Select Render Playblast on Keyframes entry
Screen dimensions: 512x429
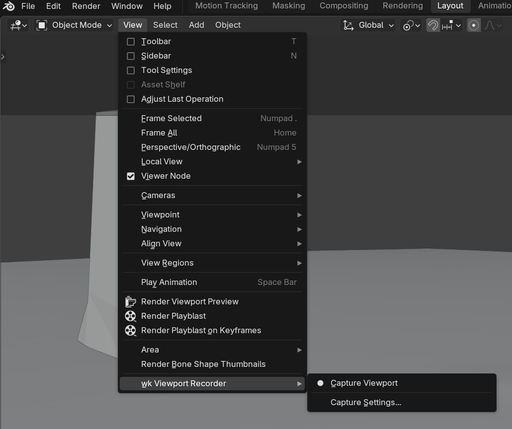click(x=213, y=331)
